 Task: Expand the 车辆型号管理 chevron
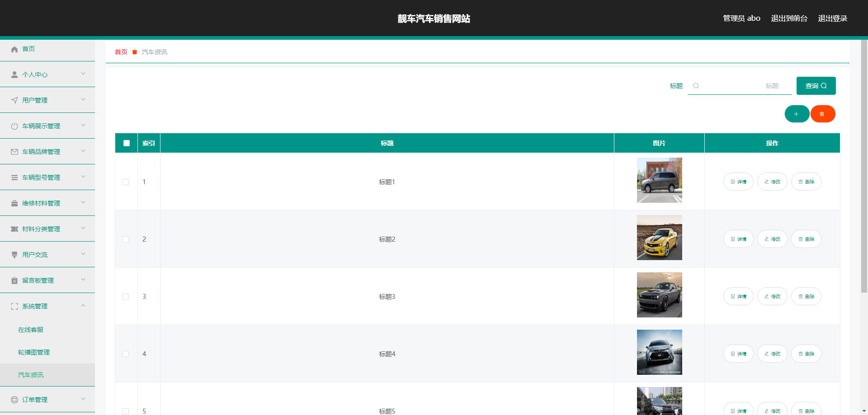click(83, 177)
